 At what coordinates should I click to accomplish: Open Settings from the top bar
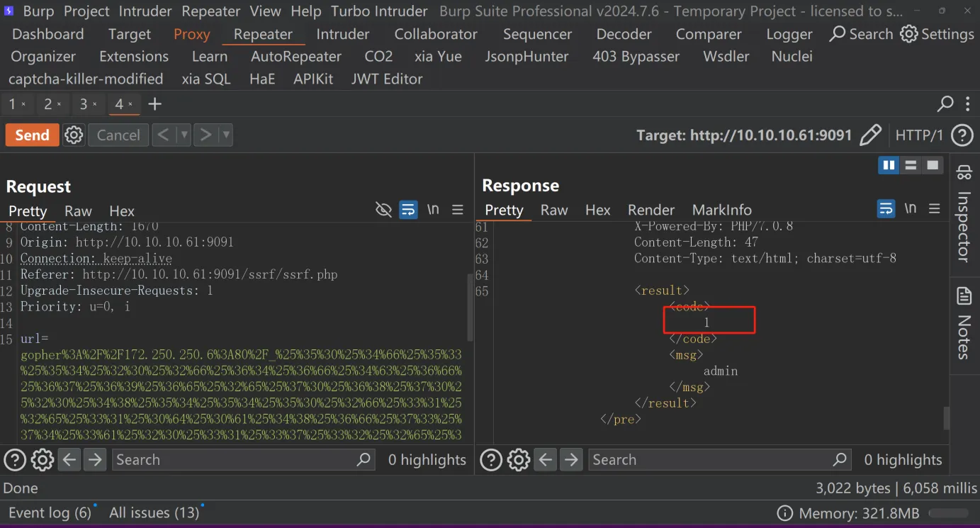[937, 34]
